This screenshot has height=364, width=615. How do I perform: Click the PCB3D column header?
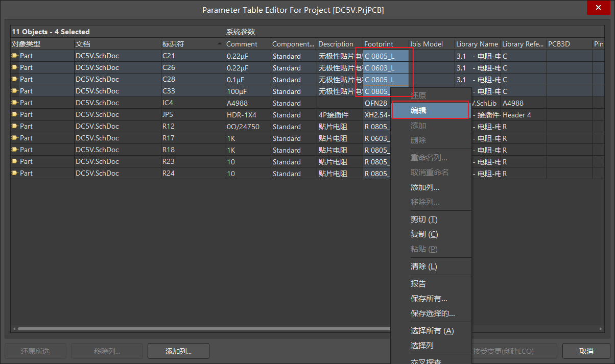click(x=570, y=44)
